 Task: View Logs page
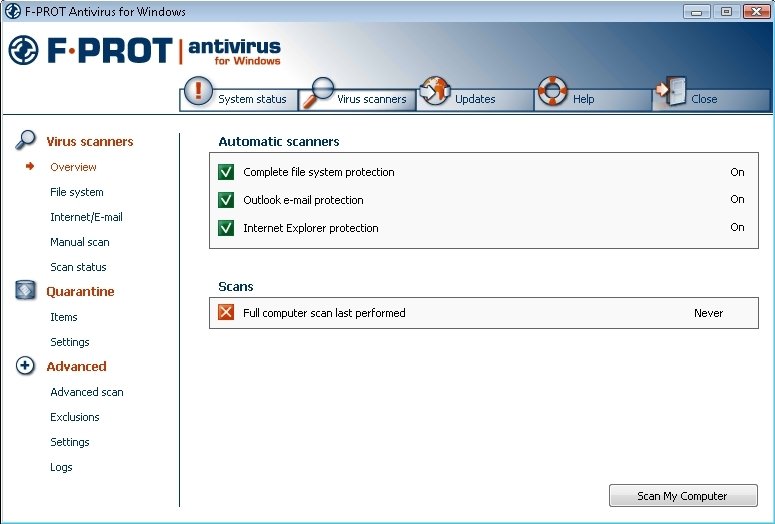click(x=61, y=467)
